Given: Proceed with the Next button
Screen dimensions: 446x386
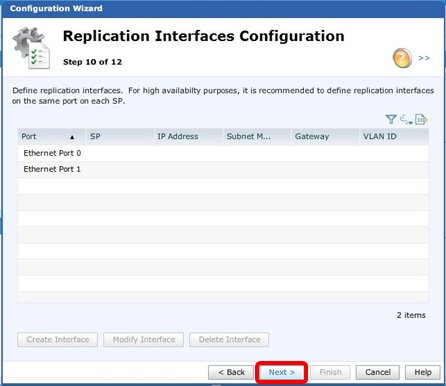Looking at the screenshot, I should point(282,372).
